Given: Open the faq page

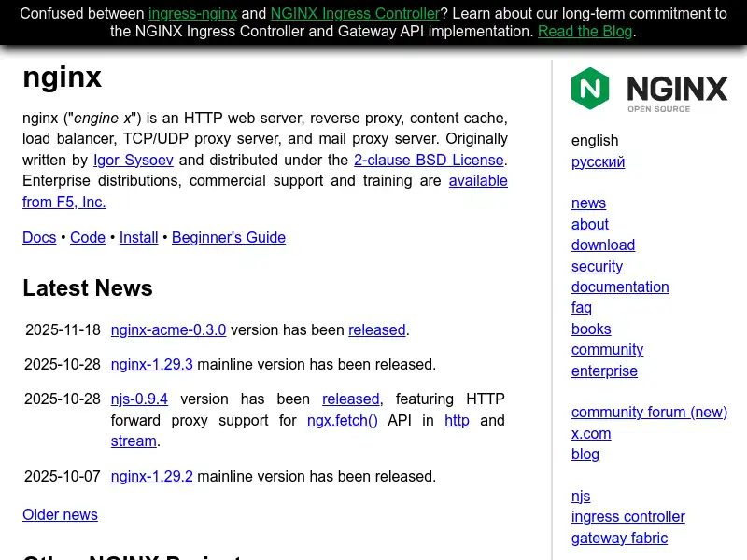Looking at the screenshot, I should coord(581,307).
